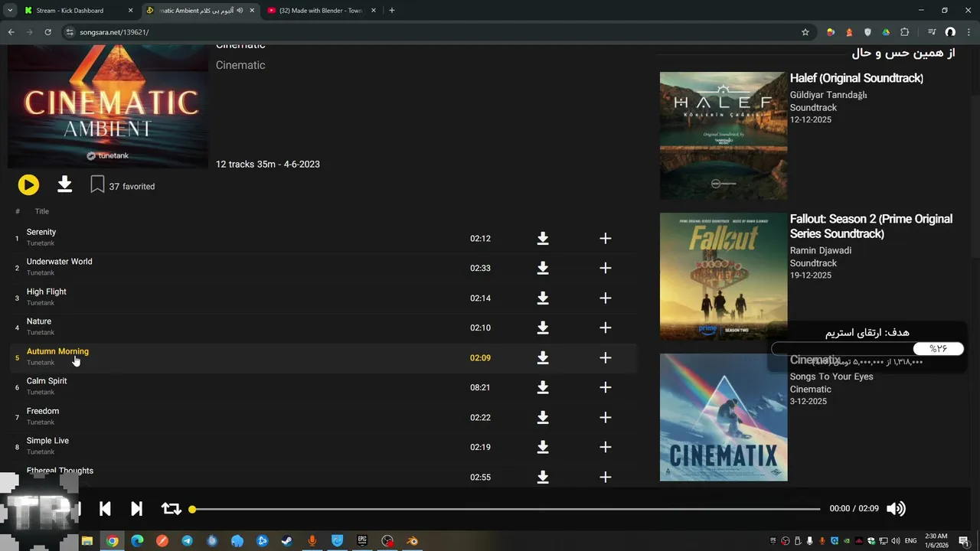Open the Chrome profile avatar
Screen dimensions: 980x551
pos(950,32)
